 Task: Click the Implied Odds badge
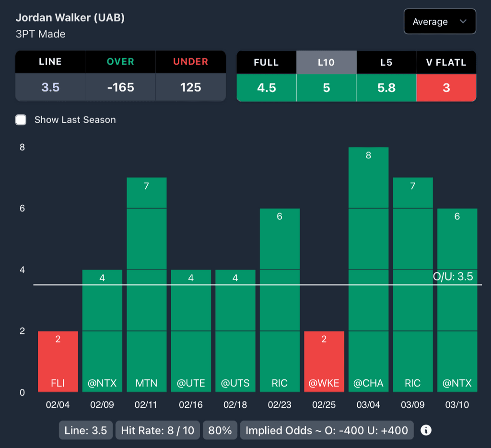(x=327, y=430)
